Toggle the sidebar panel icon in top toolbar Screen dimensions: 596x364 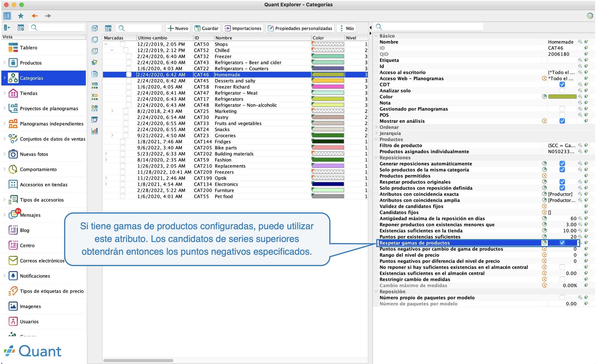coord(7,16)
